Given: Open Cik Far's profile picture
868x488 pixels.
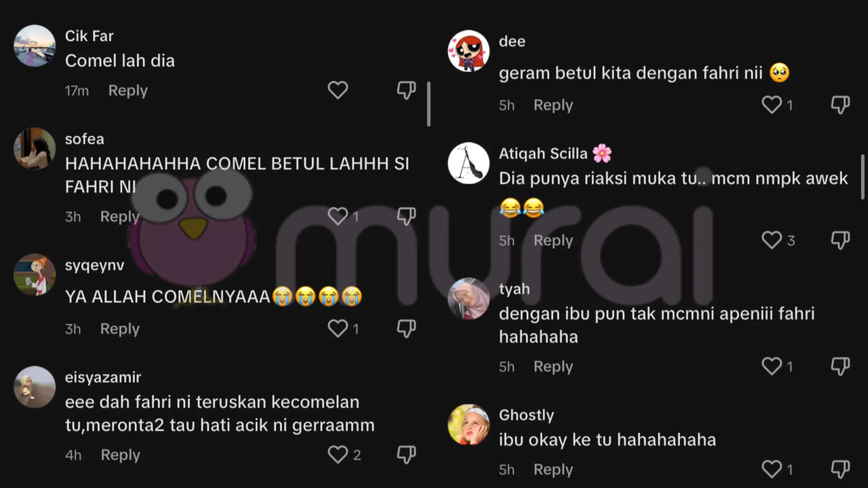Looking at the screenshot, I should point(35,46).
